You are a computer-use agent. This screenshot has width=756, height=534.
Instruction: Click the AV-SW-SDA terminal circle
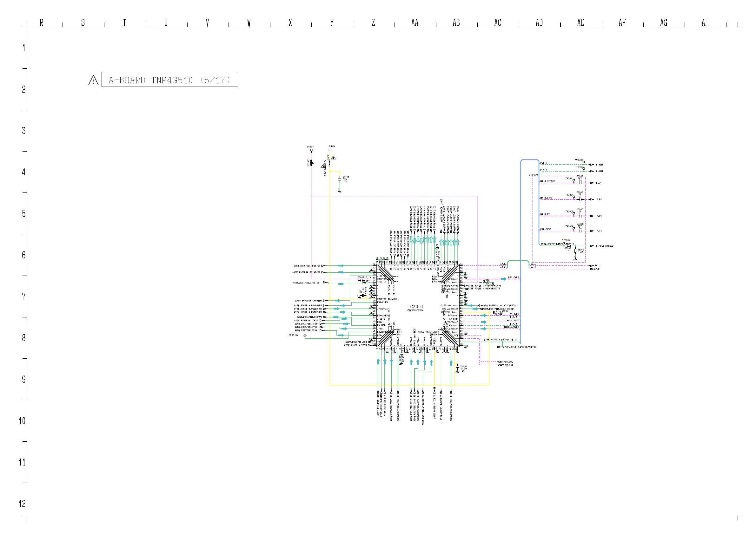pos(500,365)
